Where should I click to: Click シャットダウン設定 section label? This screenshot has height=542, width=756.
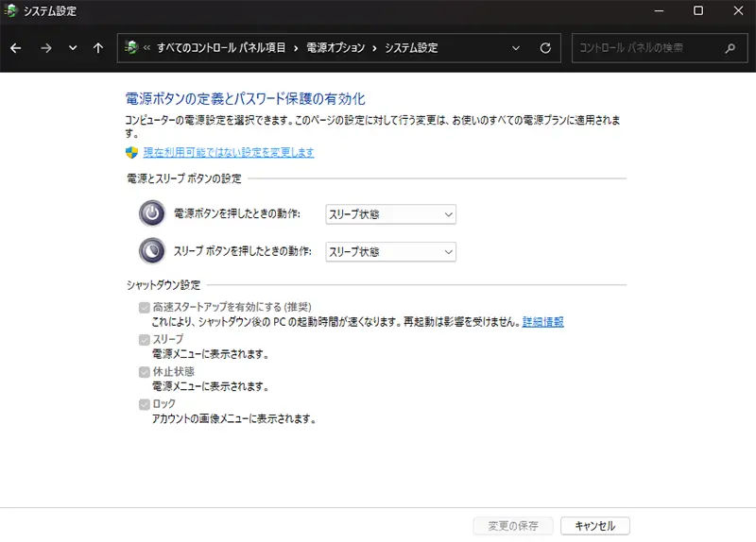pos(163,285)
